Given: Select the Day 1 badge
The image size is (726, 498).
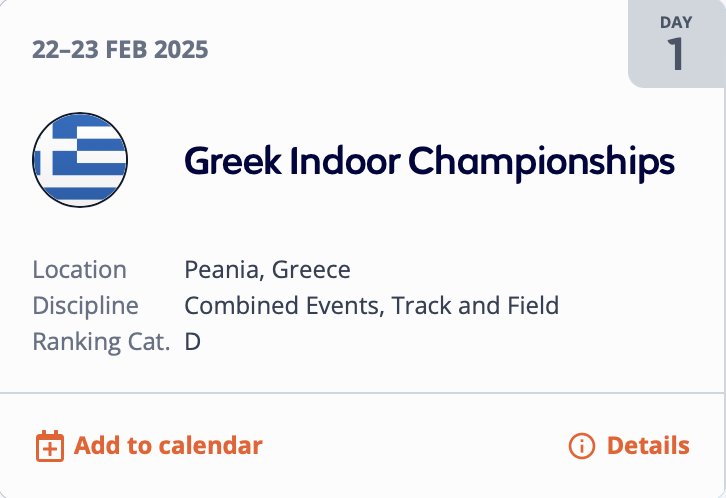Looking at the screenshot, I should [676, 44].
